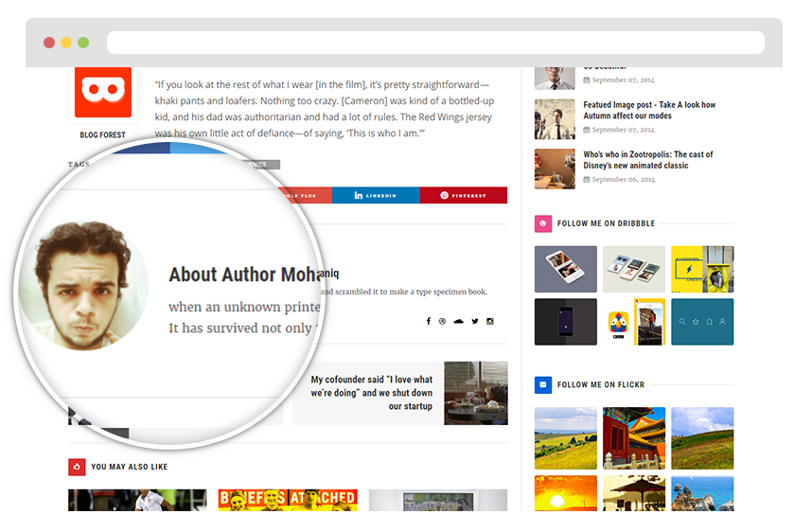Open dark phone Dribbble shot

click(566, 322)
